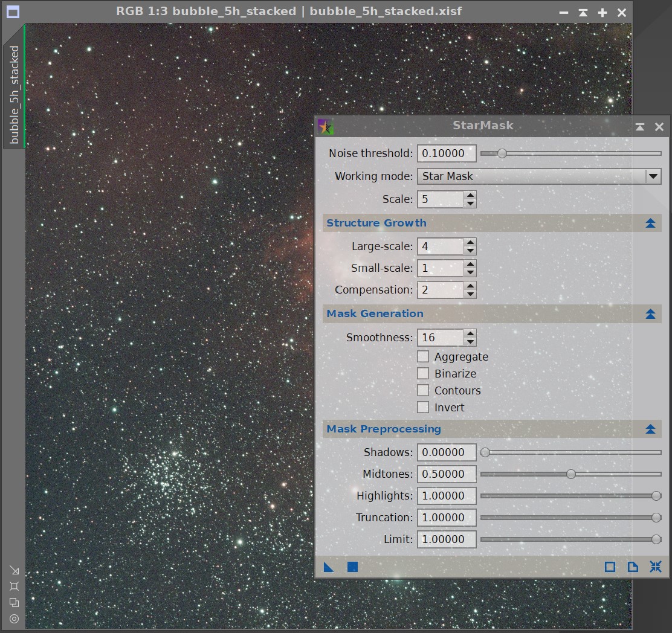672x633 pixels.
Task: Collapse the Mask Generation section
Action: tap(650, 314)
